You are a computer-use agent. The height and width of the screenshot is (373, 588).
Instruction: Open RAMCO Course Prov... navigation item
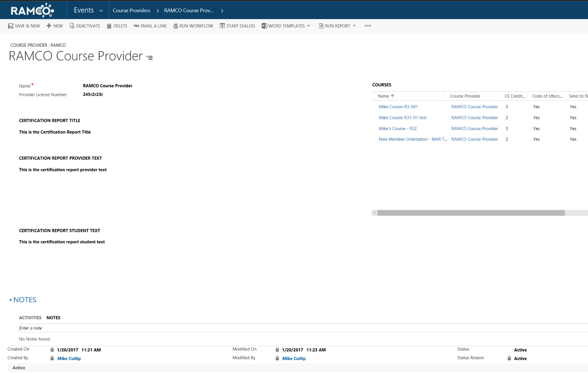(x=189, y=10)
